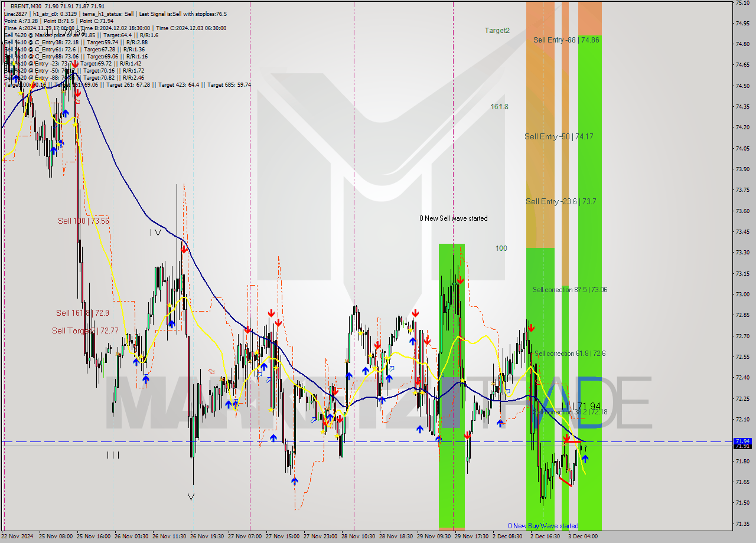Image resolution: width=756 pixels, height=543 pixels.
Task: Click the BRENT,M30 chart symbol title
Action: tap(25, 6)
